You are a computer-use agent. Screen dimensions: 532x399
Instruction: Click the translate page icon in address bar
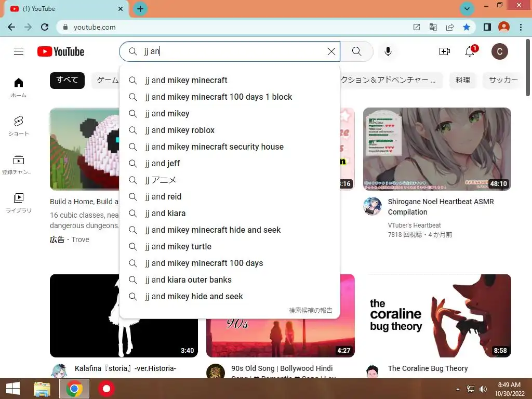point(433,27)
